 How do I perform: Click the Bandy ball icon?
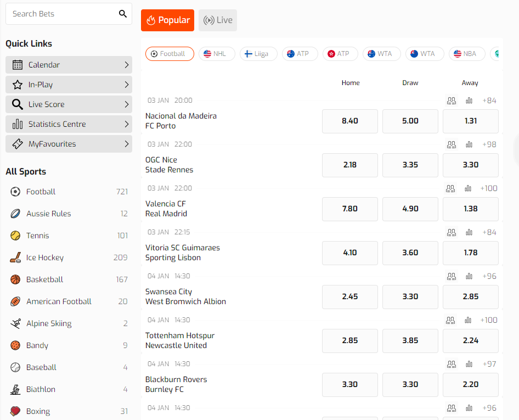(15, 345)
